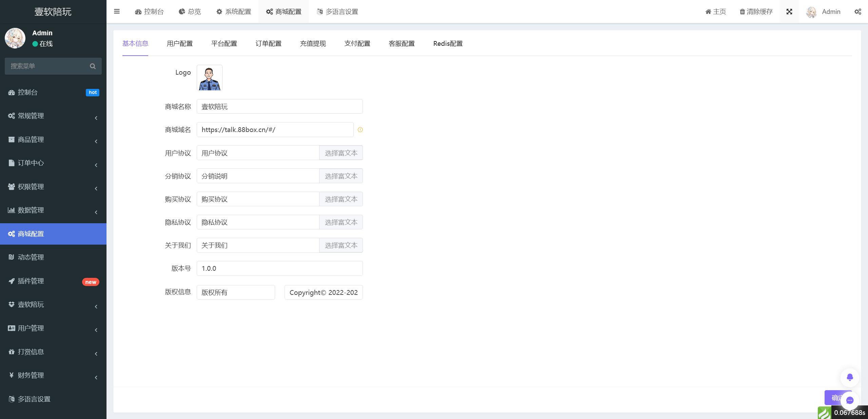Click the fullscreen expand icon
This screenshot has height=419, width=868.
pyautogui.click(x=789, y=12)
